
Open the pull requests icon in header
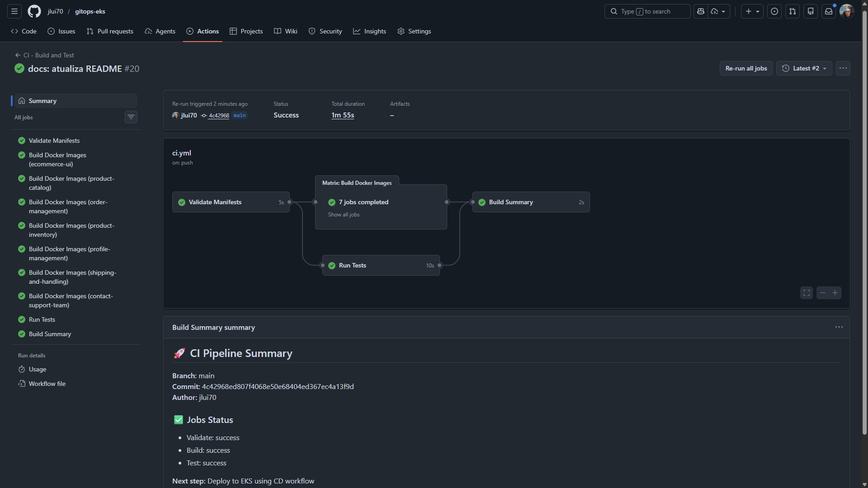click(793, 11)
